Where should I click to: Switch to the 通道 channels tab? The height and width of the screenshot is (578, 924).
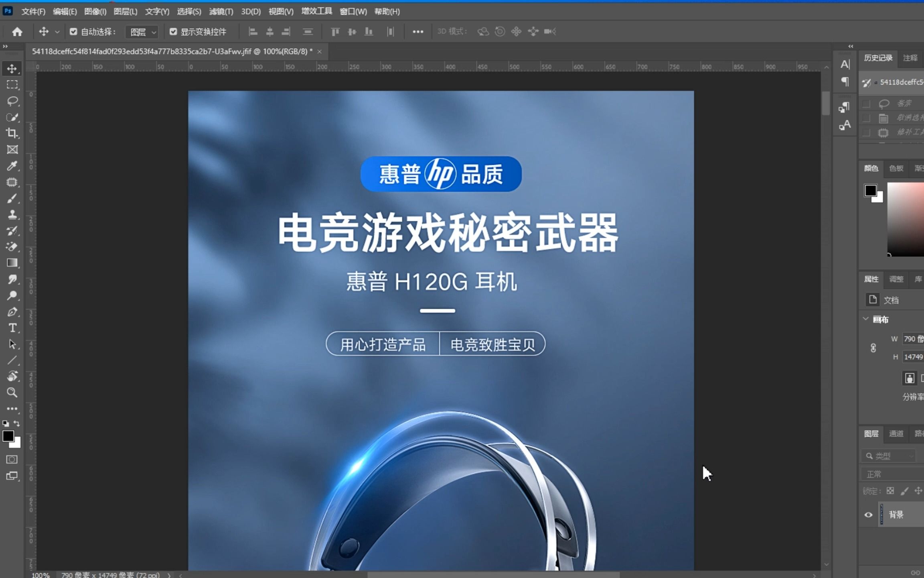(896, 433)
